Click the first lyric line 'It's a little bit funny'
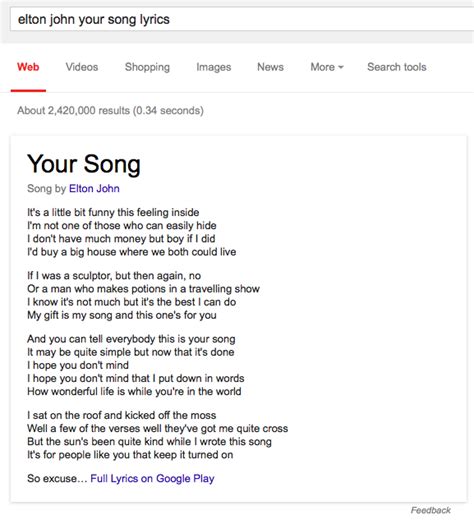The height and width of the screenshot is (529, 474). [x=113, y=212]
